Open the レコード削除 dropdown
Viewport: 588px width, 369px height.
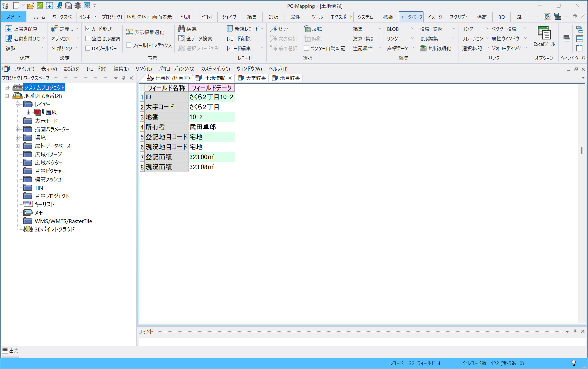tap(262, 39)
